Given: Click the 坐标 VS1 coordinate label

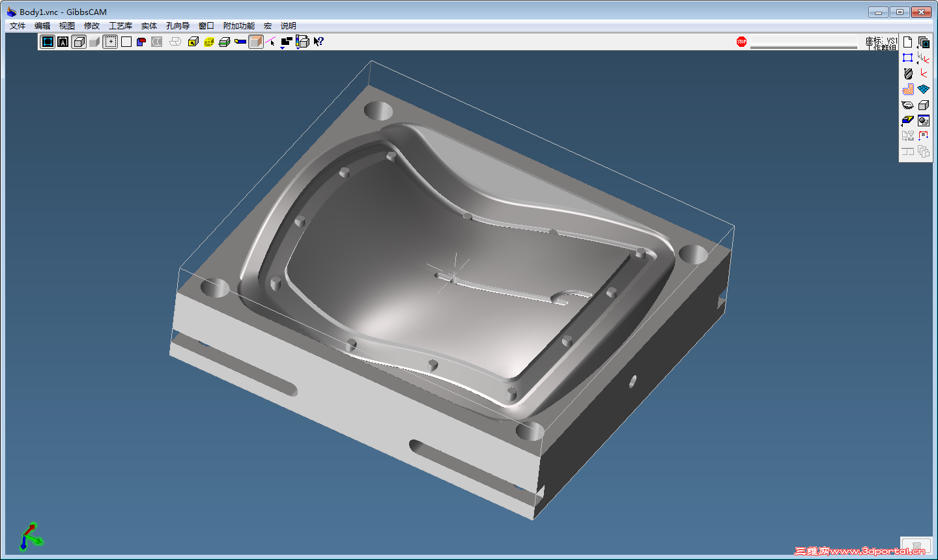Looking at the screenshot, I should point(881,40).
